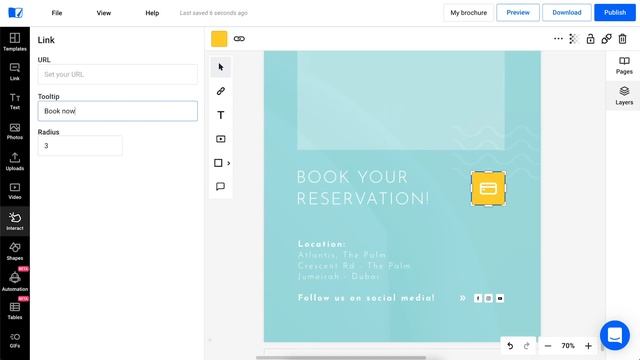
Task: Select the video embed tool in toolbar
Action: 221,139
